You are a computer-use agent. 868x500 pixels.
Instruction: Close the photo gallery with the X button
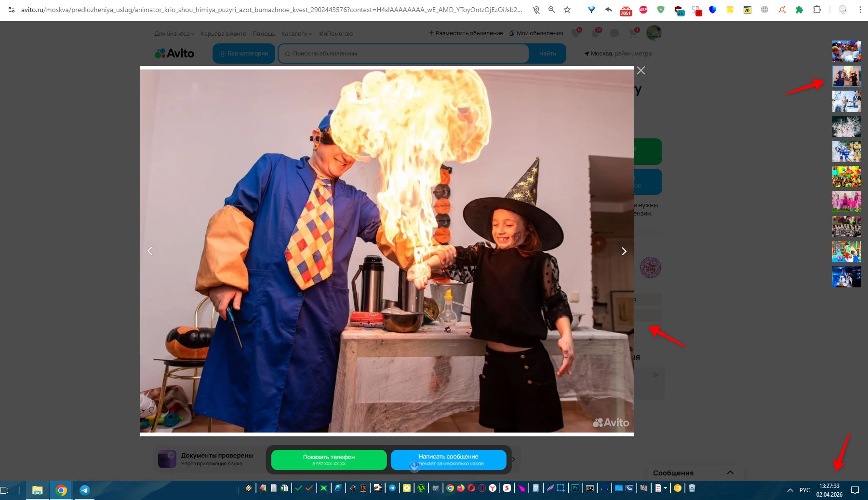(641, 70)
